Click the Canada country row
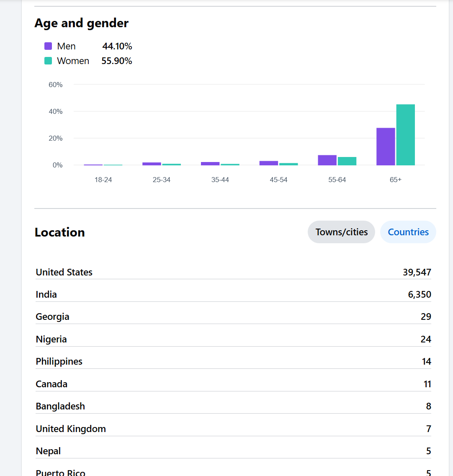 coord(233,384)
